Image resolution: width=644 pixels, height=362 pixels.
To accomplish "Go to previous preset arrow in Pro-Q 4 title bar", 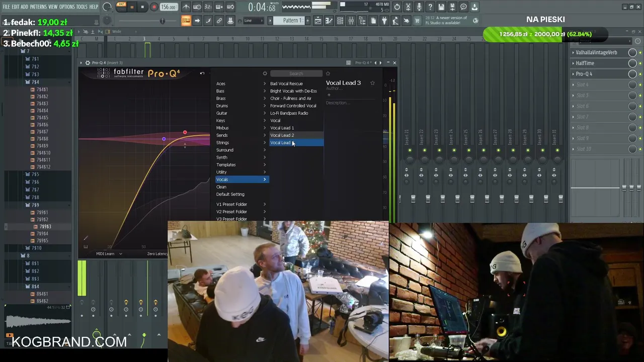I will (x=375, y=63).
